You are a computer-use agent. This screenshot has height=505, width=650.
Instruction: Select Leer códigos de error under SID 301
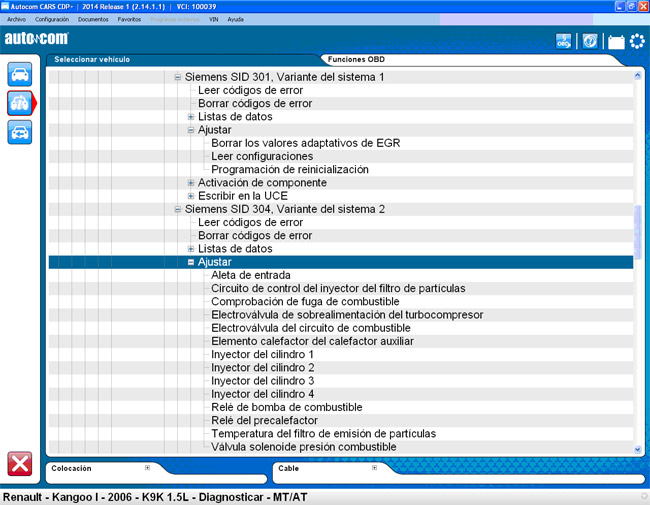click(250, 90)
